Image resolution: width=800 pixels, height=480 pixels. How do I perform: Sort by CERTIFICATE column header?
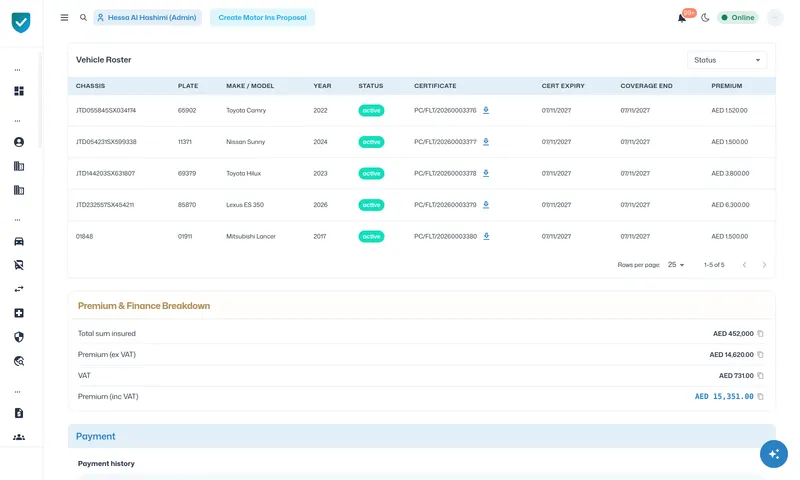tap(435, 86)
